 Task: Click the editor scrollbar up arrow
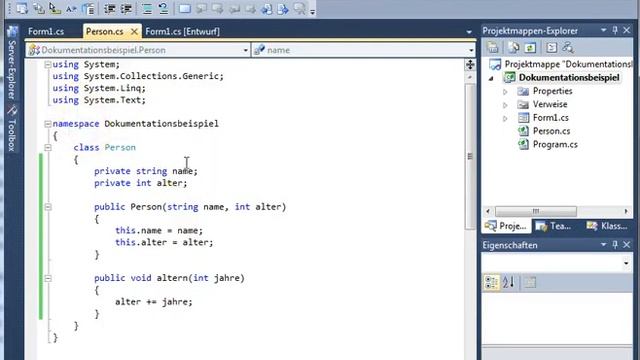470,78
